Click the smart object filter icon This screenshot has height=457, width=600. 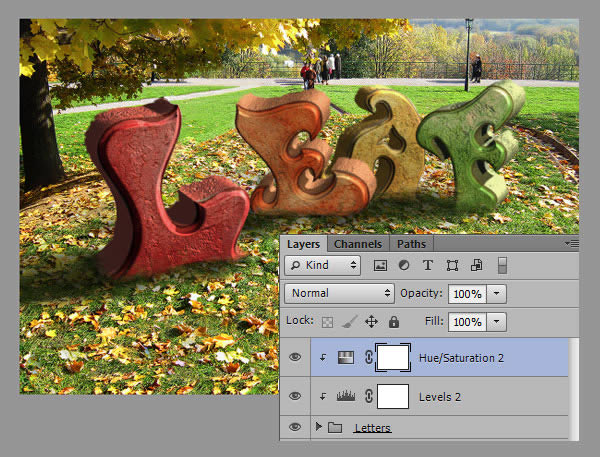[x=477, y=266]
